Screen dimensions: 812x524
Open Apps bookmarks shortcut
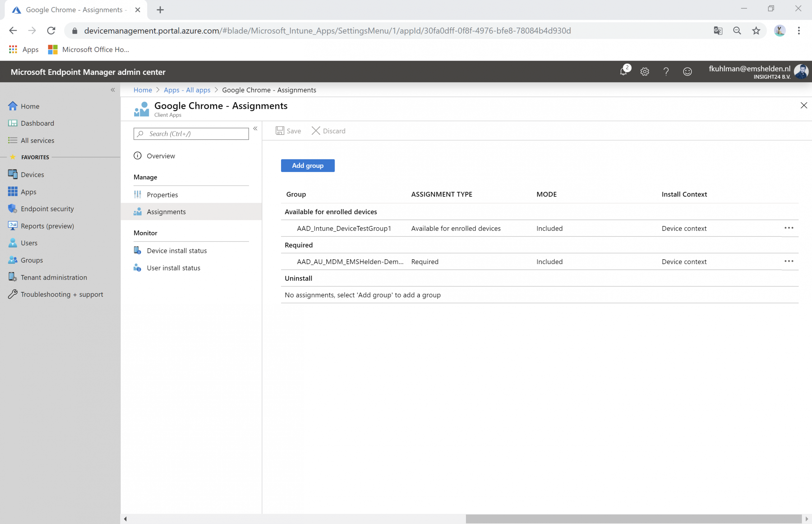(23, 50)
